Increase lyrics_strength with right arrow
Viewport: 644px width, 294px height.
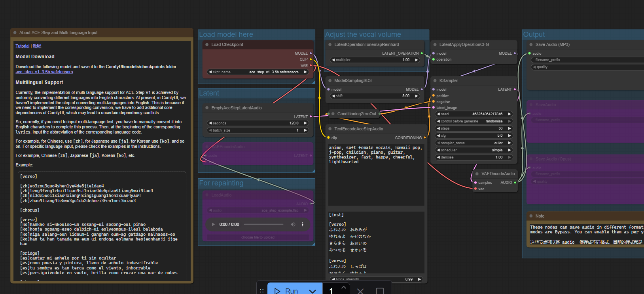click(419, 279)
